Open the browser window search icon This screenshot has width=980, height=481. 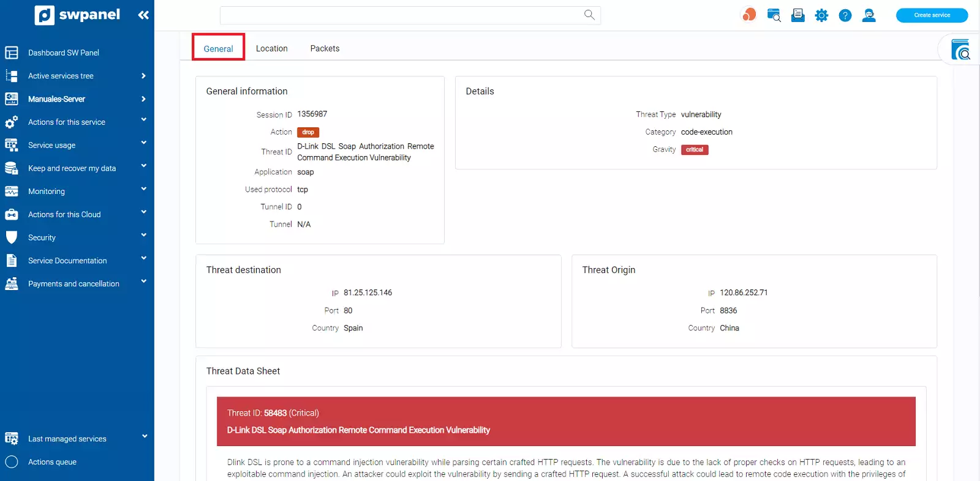coord(774,15)
